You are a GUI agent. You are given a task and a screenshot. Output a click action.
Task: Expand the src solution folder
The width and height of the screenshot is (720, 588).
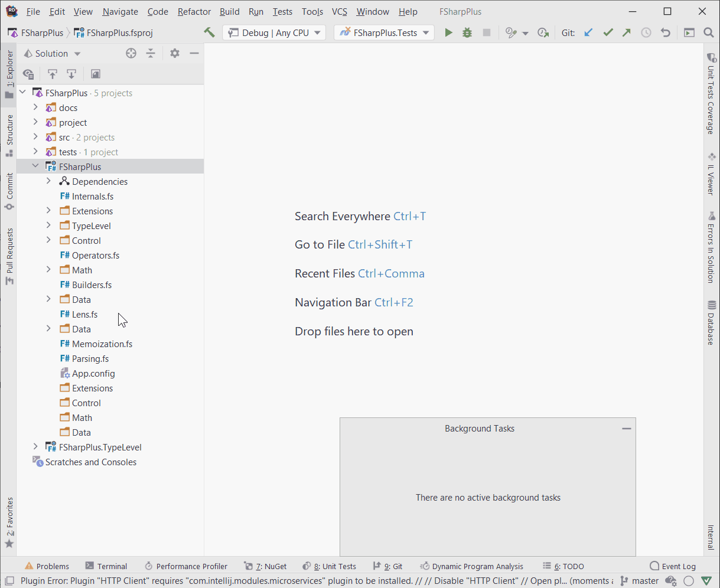coord(35,137)
